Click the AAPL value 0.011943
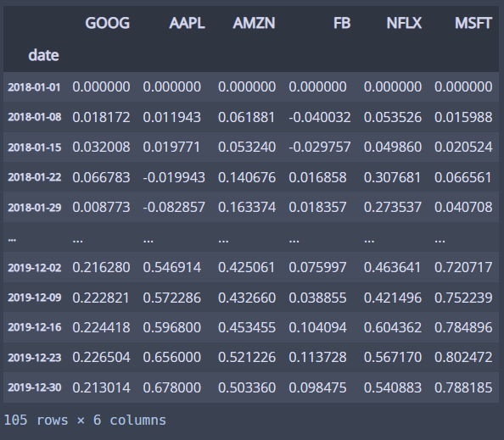 pos(172,117)
